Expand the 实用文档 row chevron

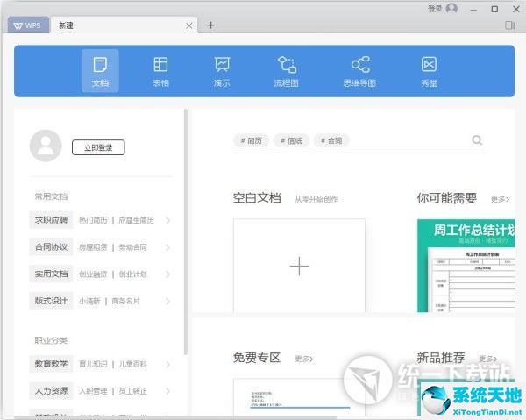(x=168, y=274)
